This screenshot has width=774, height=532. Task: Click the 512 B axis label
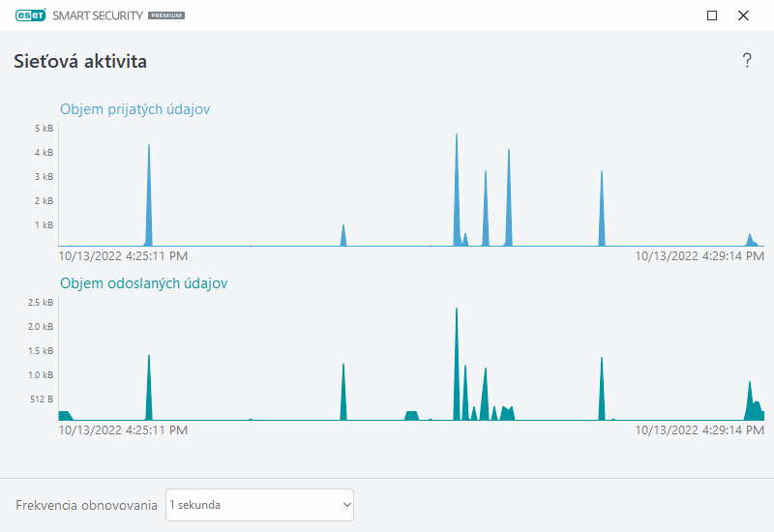tap(42, 399)
